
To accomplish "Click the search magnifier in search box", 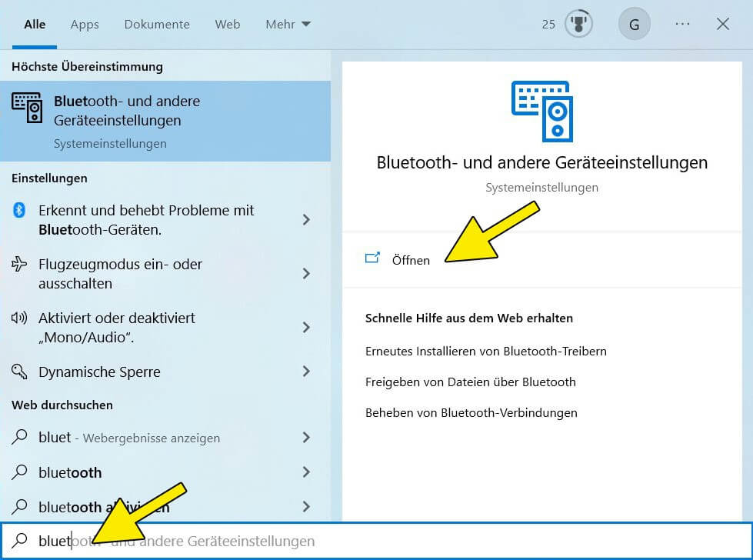I will pyautogui.click(x=19, y=540).
